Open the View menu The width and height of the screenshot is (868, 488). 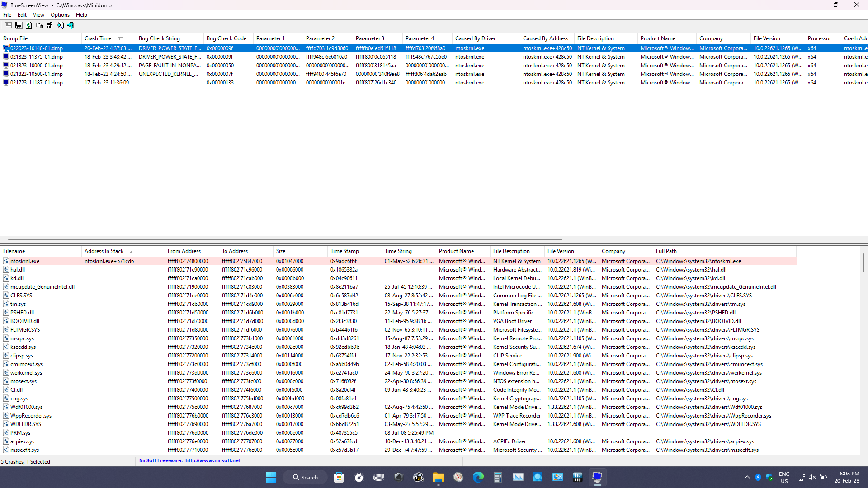pos(38,15)
